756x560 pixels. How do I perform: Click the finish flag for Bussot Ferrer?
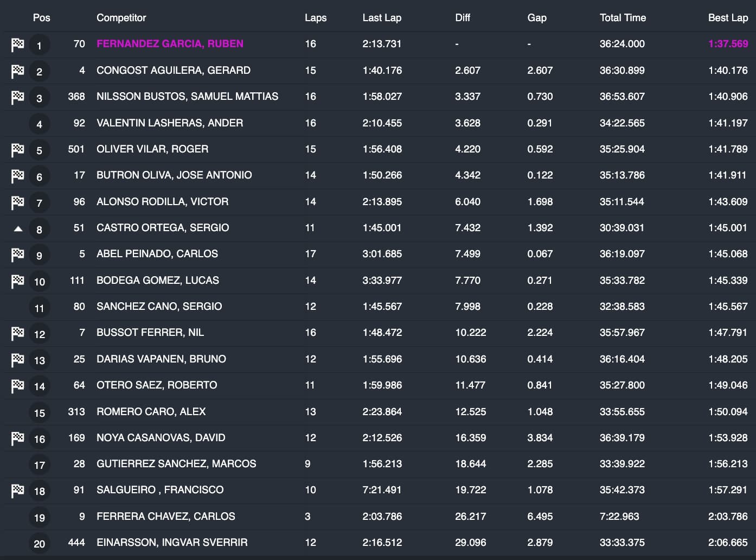click(x=17, y=334)
